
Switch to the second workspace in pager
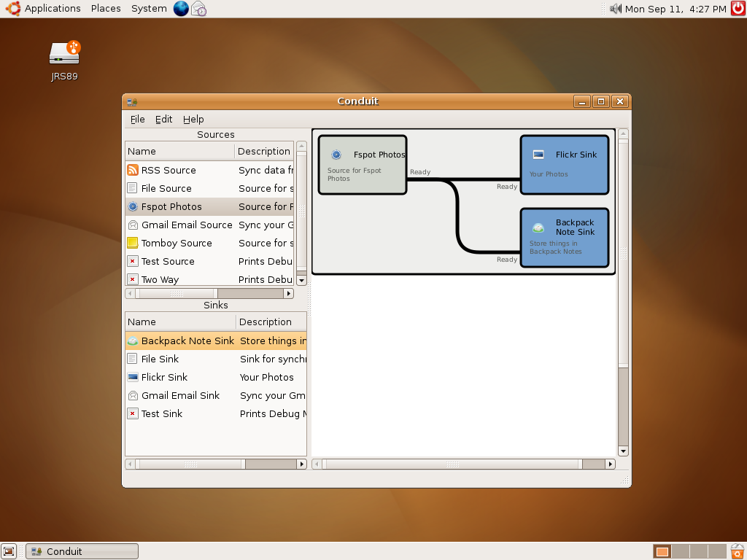pyautogui.click(x=681, y=551)
